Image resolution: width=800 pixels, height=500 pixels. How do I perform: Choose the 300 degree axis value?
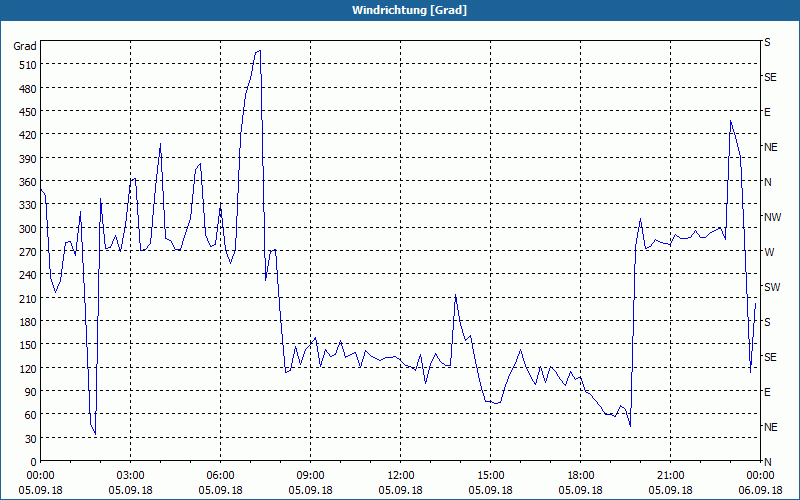[x=28, y=229]
